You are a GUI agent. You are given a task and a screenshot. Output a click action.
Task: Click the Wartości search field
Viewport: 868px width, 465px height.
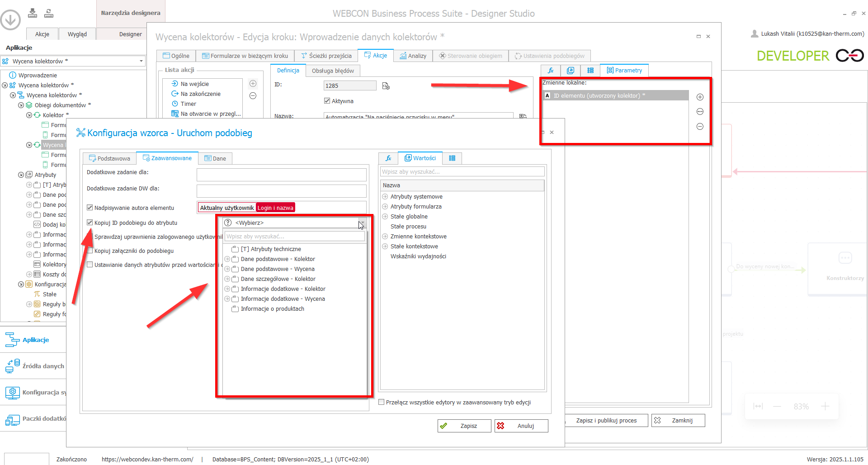pos(462,172)
